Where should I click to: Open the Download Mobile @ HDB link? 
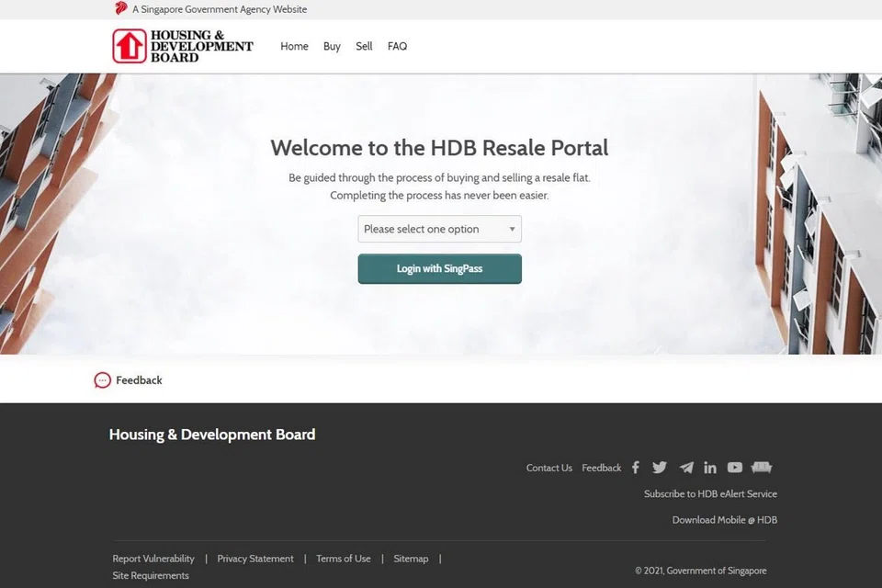[x=724, y=520]
